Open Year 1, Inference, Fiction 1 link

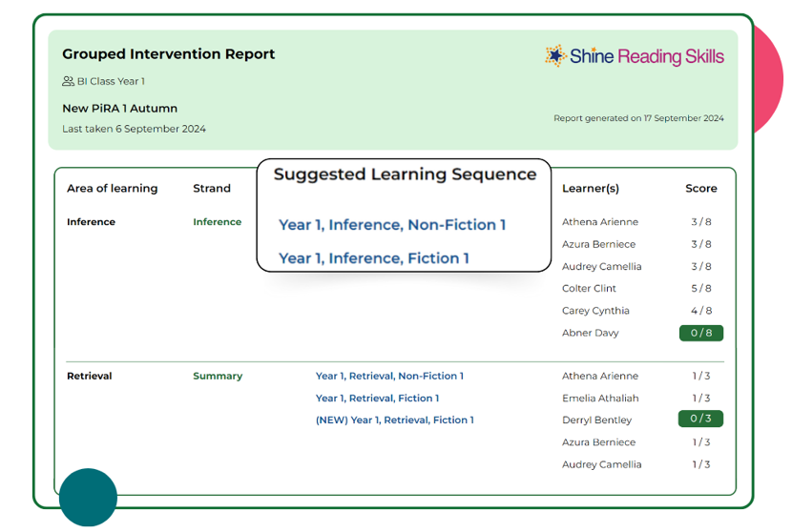tap(373, 258)
